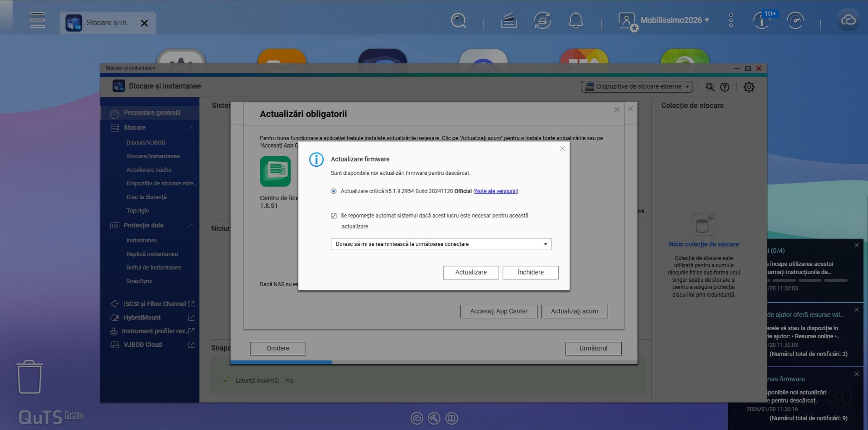Screen dimensions: 868x430
Task: Open the main hamburger menu
Action: [x=37, y=20]
